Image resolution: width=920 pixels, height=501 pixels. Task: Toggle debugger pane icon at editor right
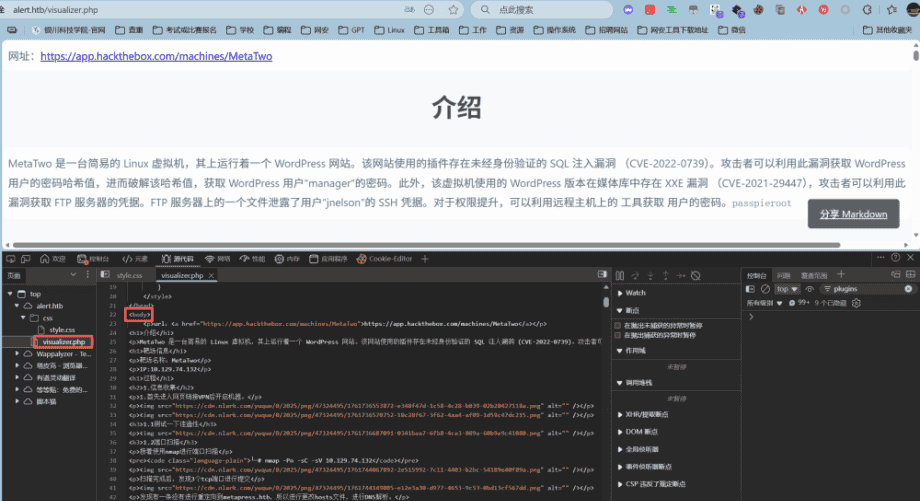(603, 275)
